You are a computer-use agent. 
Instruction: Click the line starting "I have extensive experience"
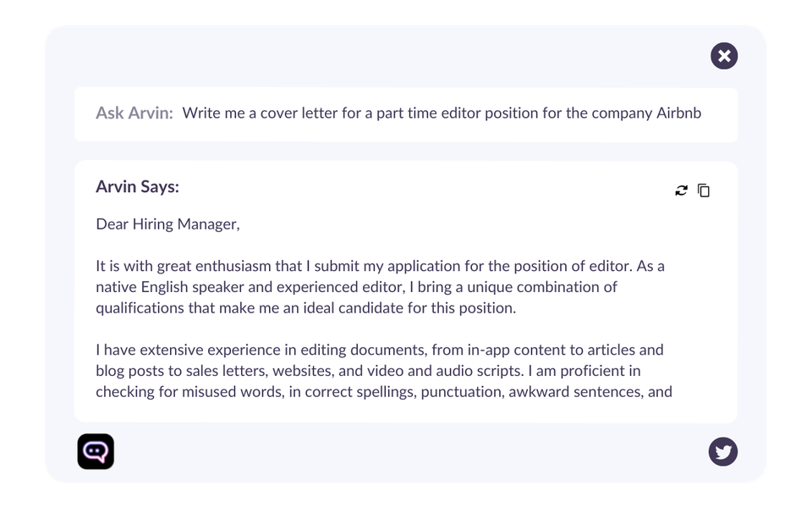click(x=379, y=350)
